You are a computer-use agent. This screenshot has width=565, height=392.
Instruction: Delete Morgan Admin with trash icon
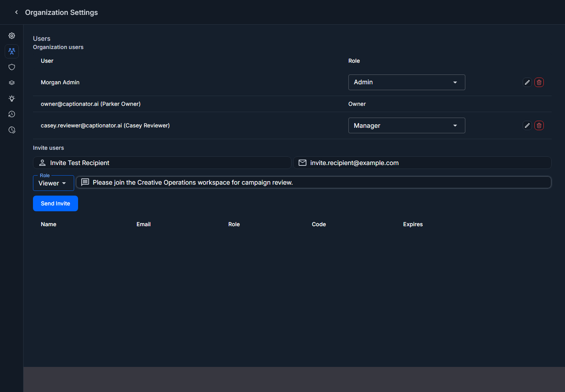[539, 82]
